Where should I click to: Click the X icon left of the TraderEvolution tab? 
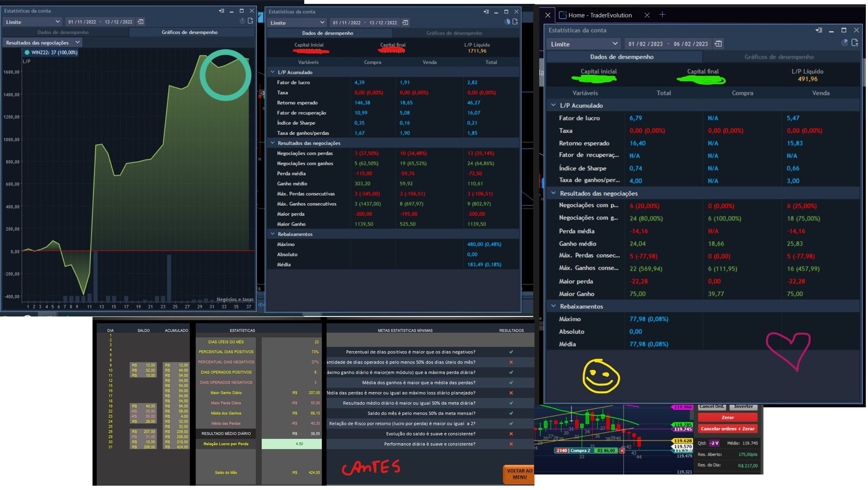[548, 15]
